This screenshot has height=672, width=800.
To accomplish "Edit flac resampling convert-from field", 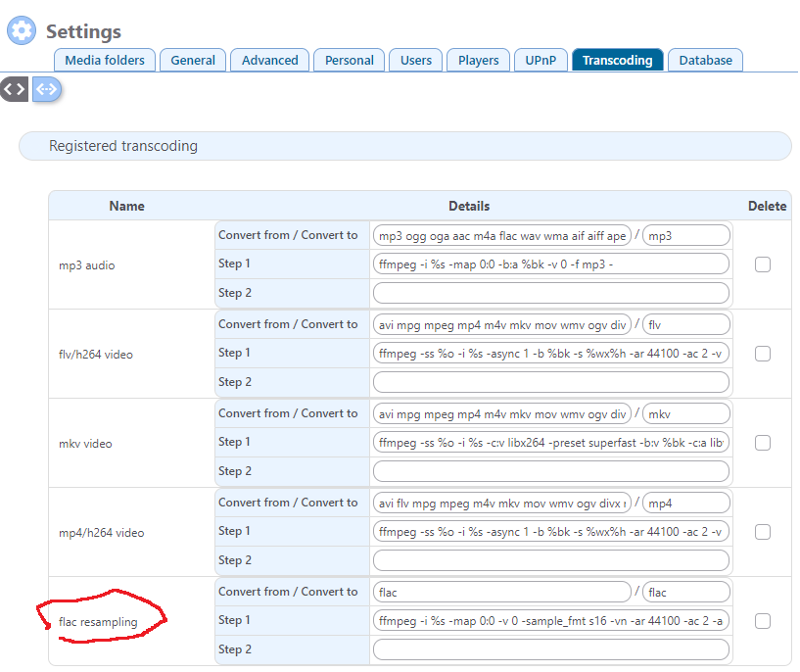I will 502,592.
